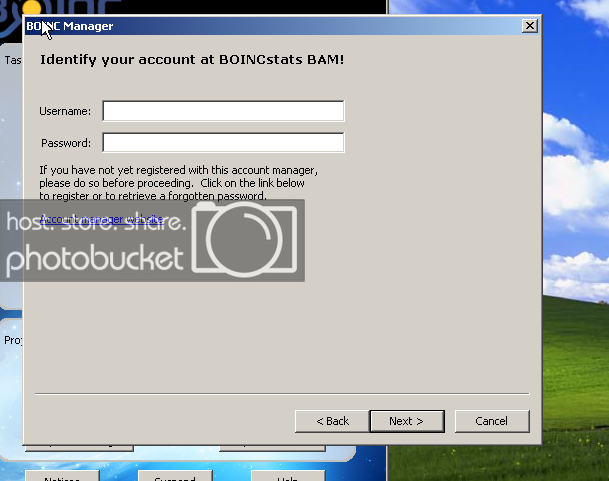Open the Account manager website link
Screen dimensions: 609x481
101,219
